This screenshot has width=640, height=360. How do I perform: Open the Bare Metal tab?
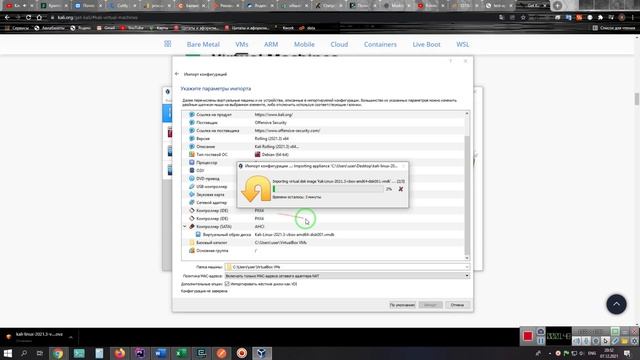pos(203,44)
